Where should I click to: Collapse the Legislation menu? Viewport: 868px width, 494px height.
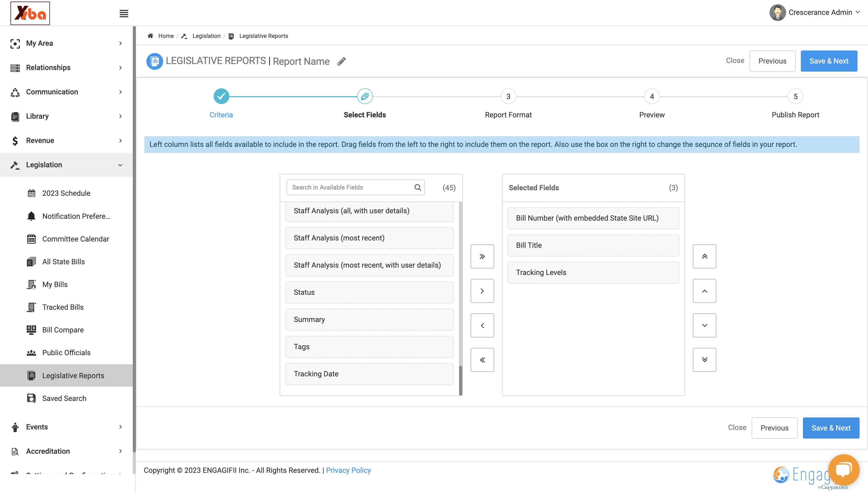point(66,165)
